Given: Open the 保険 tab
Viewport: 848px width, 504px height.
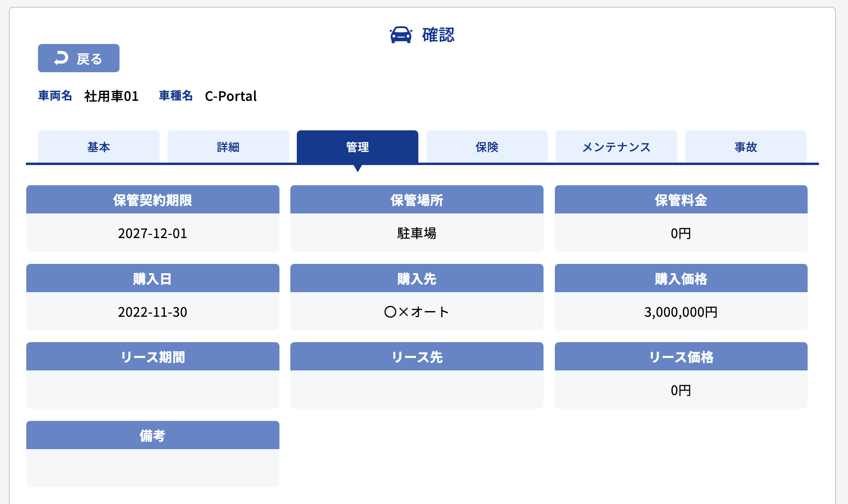Looking at the screenshot, I should click(487, 147).
